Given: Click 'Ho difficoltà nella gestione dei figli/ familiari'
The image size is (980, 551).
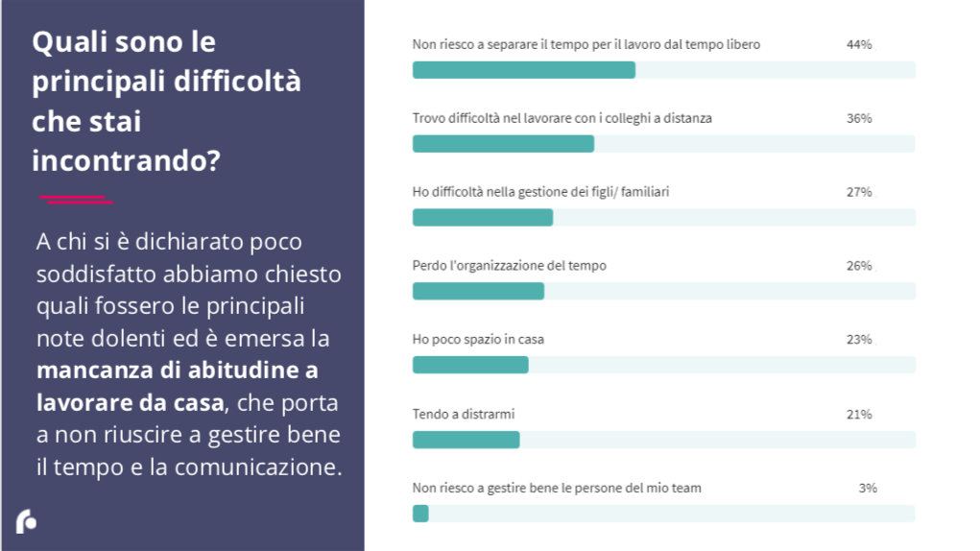Looking at the screenshot, I should (x=540, y=192).
